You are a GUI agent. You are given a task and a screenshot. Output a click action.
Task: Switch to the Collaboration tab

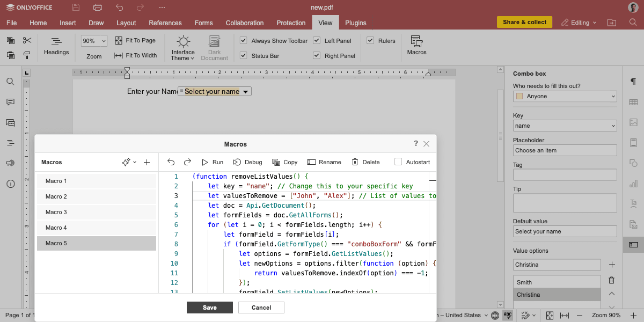click(245, 23)
